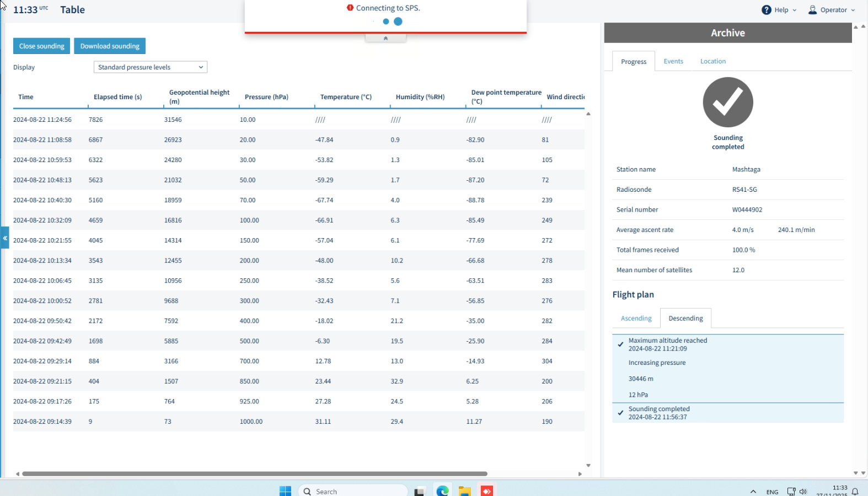868x496 pixels.
Task: Click the table's scroll down arrow
Action: point(588,466)
